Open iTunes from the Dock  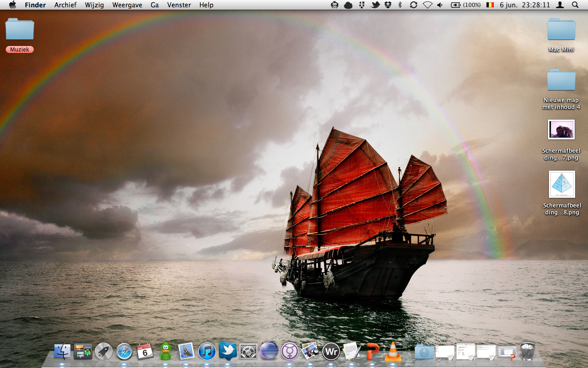pyautogui.click(x=207, y=352)
